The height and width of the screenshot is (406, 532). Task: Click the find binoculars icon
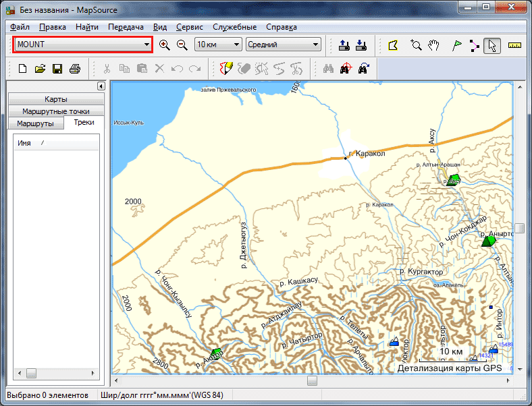[x=328, y=69]
